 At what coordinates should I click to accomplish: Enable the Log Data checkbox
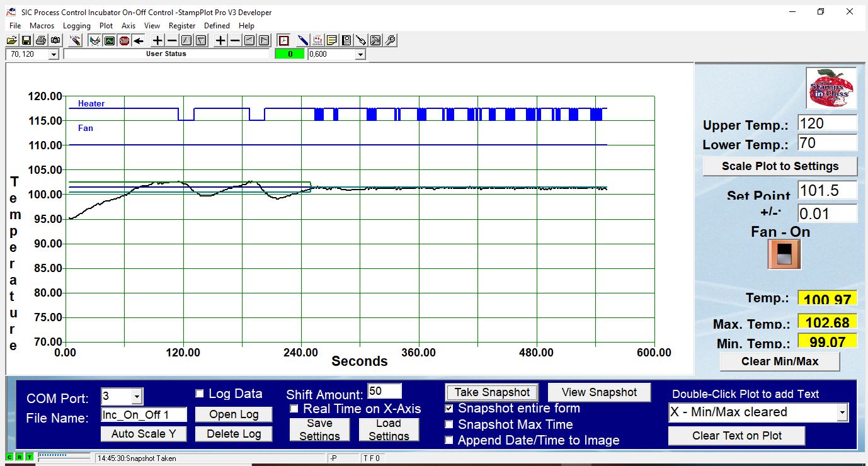coord(200,394)
